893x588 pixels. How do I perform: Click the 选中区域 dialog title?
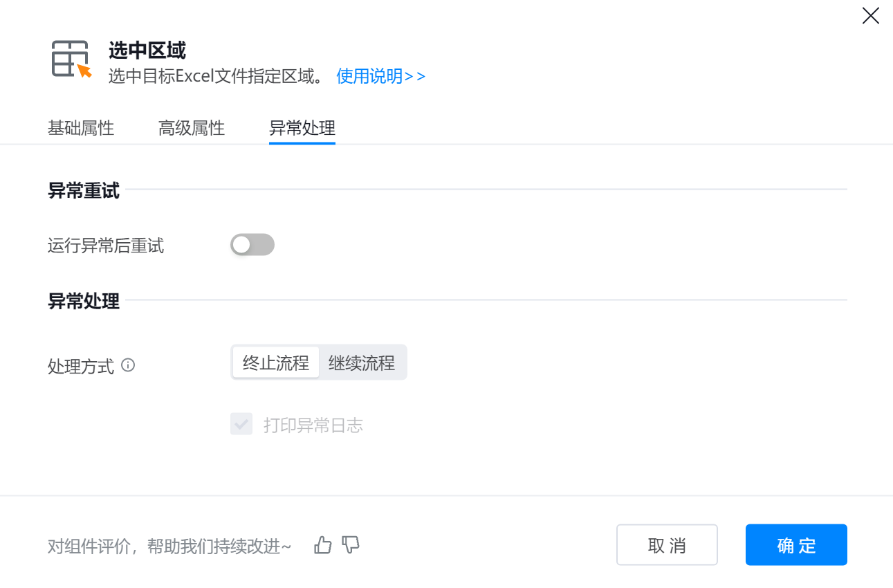point(147,50)
